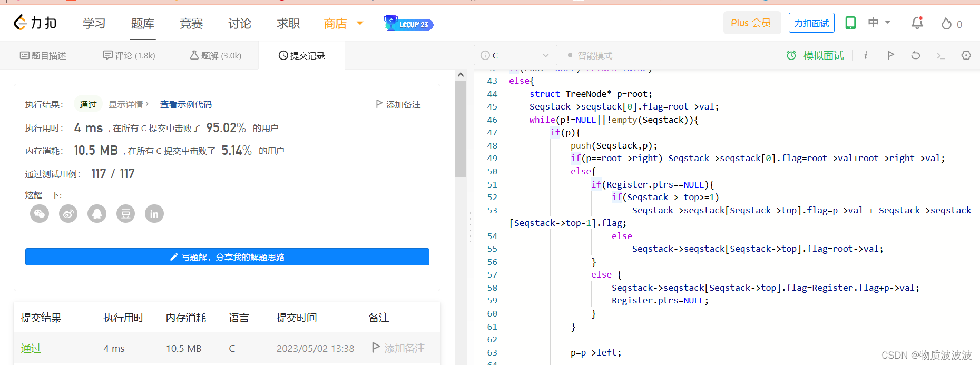Open the 查看示例代码 link

[185, 104]
